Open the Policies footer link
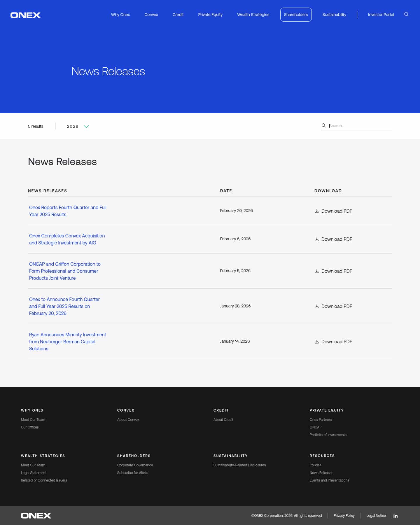Image resolution: width=420 pixels, height=525 pixels. [x=316, y=465]
